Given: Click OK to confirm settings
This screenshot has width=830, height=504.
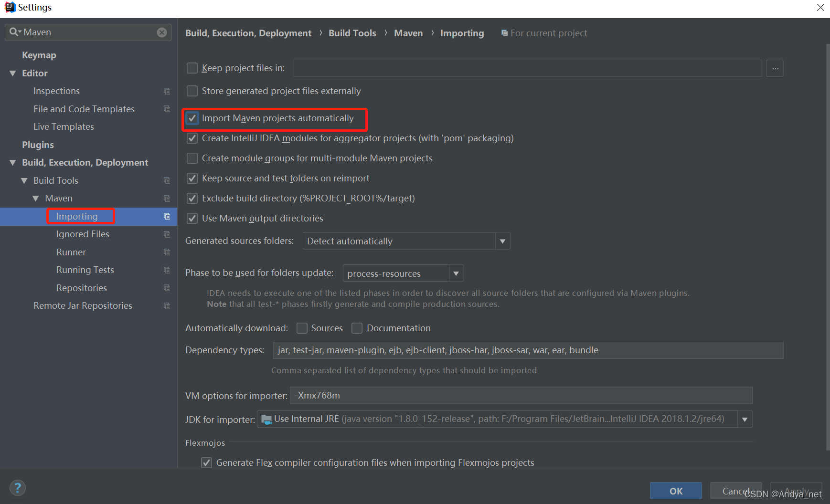Looking at the screenshot, I should 676,491.
